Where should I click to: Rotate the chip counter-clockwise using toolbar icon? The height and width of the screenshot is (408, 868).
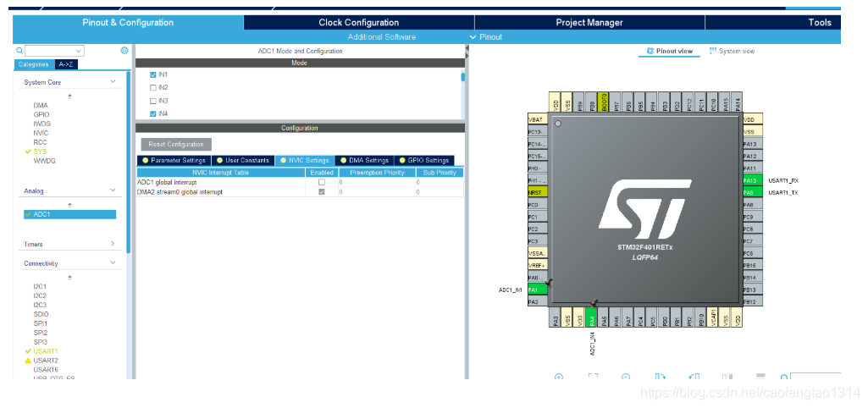click(694, 377)
